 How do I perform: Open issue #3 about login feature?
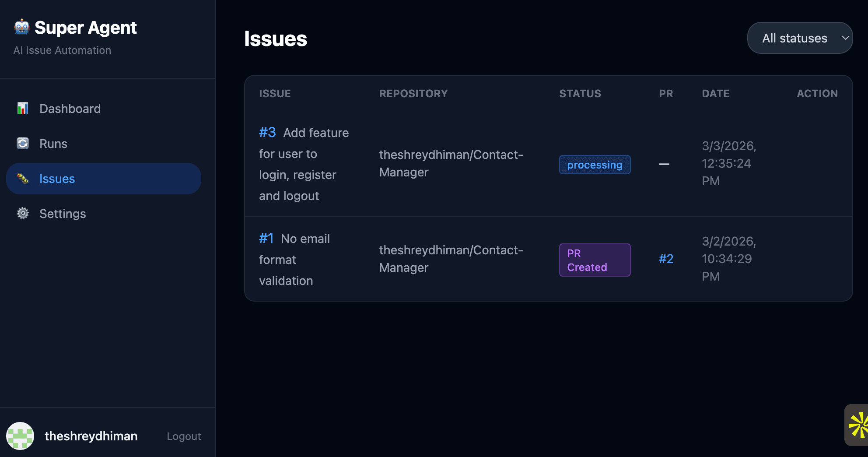tap(267, 132)
